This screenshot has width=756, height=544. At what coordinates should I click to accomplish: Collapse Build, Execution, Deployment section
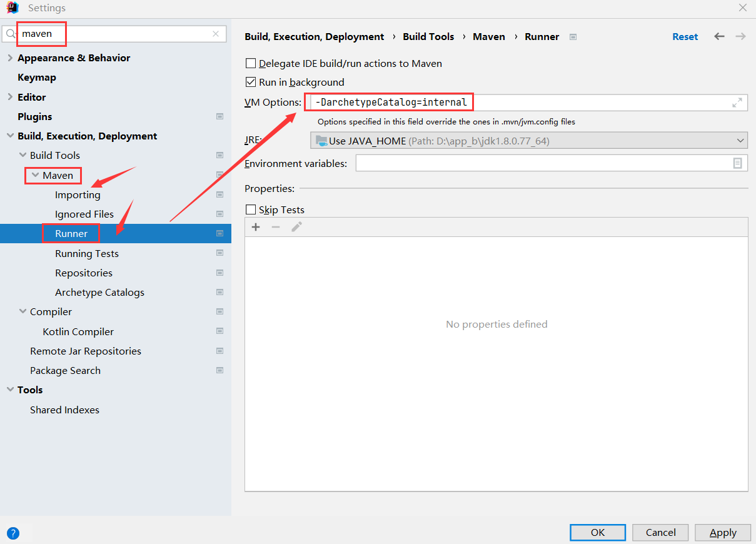[x=9, y=136]
